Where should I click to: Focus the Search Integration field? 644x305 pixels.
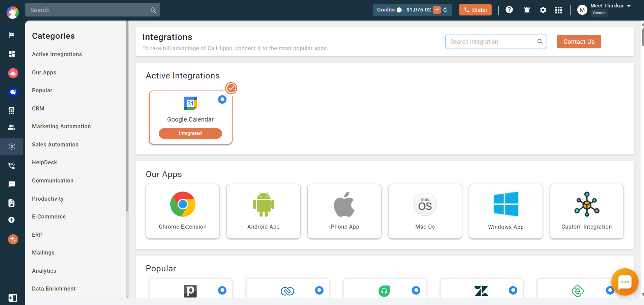pos(496,41)
